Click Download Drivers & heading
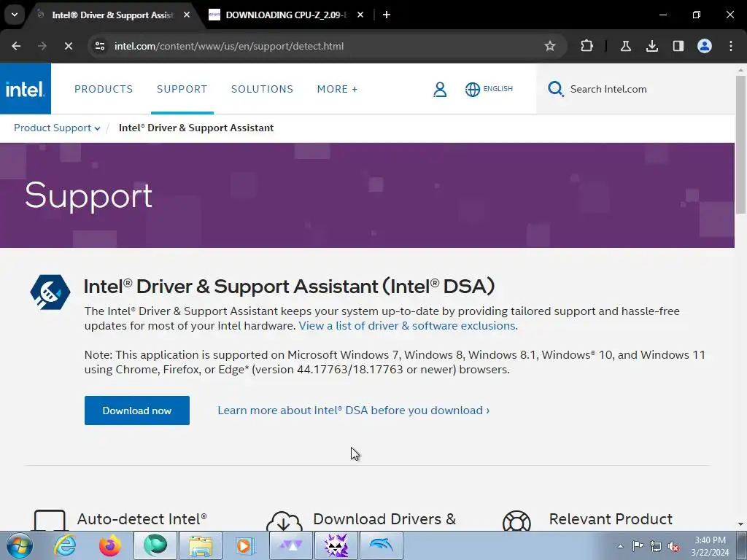The image size is (747, 560). click(384, 518)
